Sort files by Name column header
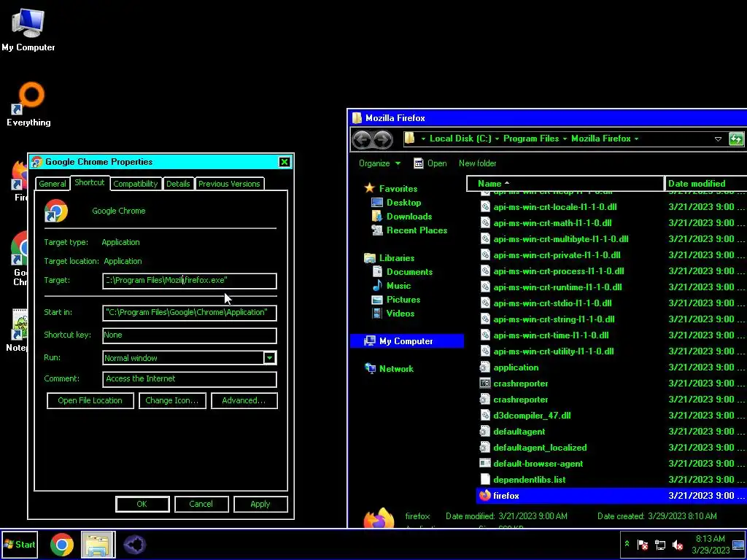The image size is (747, 560). [565, 183]
